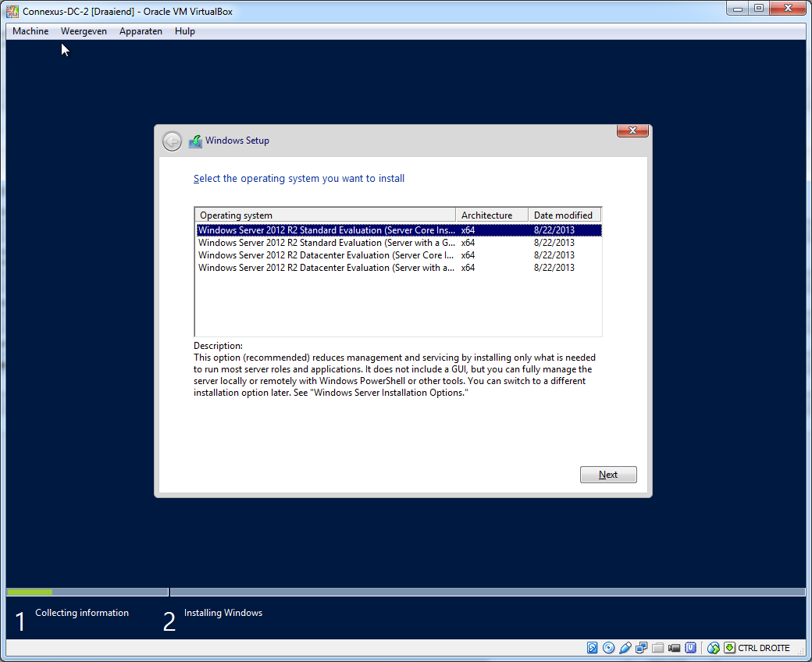The height and width of the screenshot is (662, 812).
Task: Close the Windows Setup dialog
Action: 632,130
